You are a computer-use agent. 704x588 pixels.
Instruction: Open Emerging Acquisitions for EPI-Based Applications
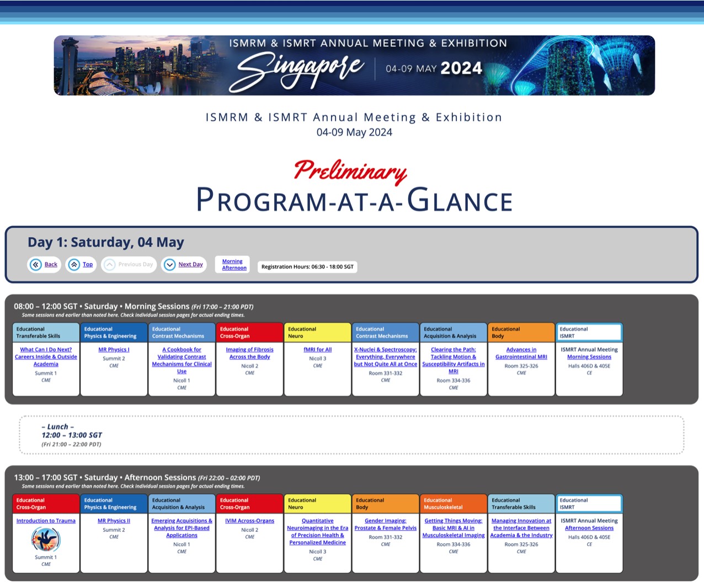[182, 528]
